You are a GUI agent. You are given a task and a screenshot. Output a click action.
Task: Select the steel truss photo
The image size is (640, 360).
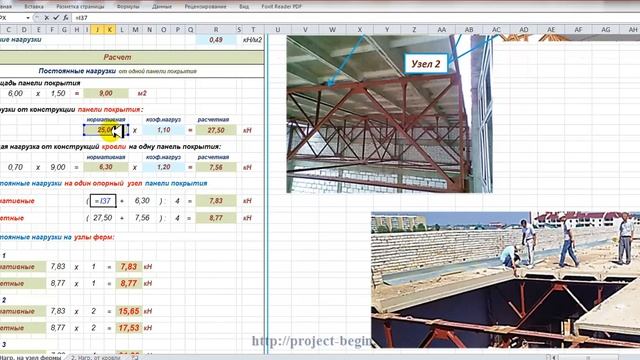coord(389,113)
